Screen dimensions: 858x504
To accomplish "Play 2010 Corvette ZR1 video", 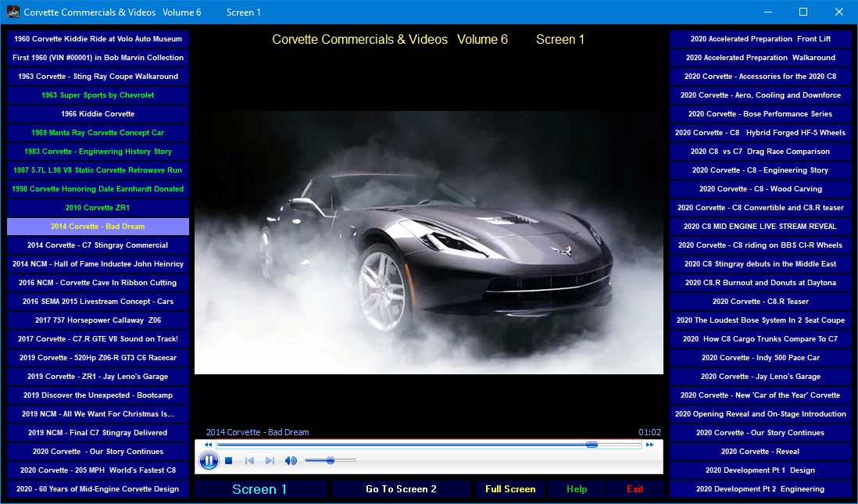I will (x=98, y=207).
